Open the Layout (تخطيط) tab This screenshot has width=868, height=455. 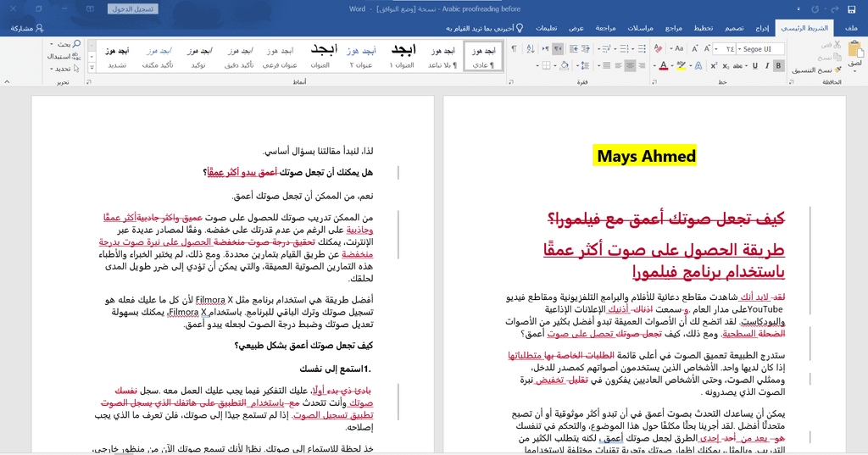click(703, 28)
